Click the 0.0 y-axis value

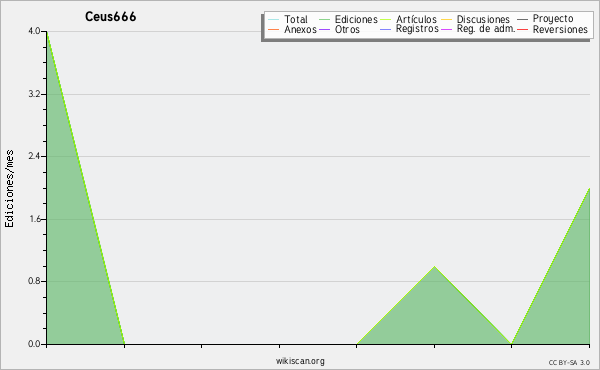(x=34, y=344)
